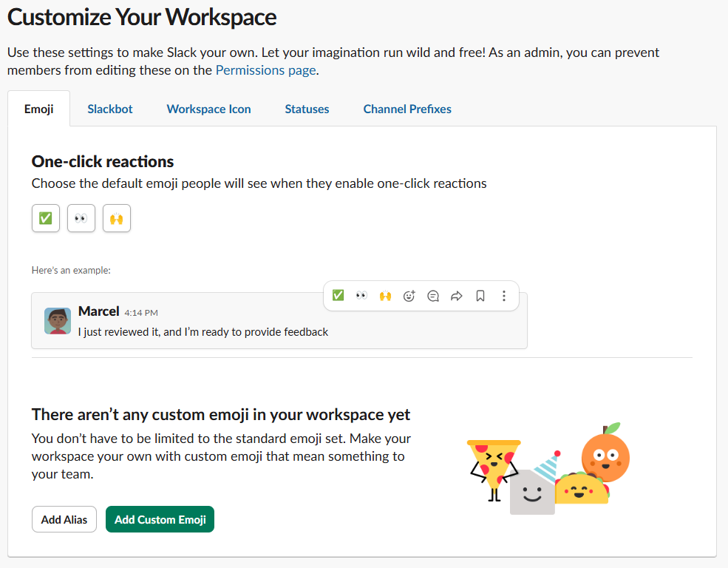Image resolution: width=728 pixels, height=568 pixels.
Task: Go to the Statuses tab
Action: pos(307,109)
